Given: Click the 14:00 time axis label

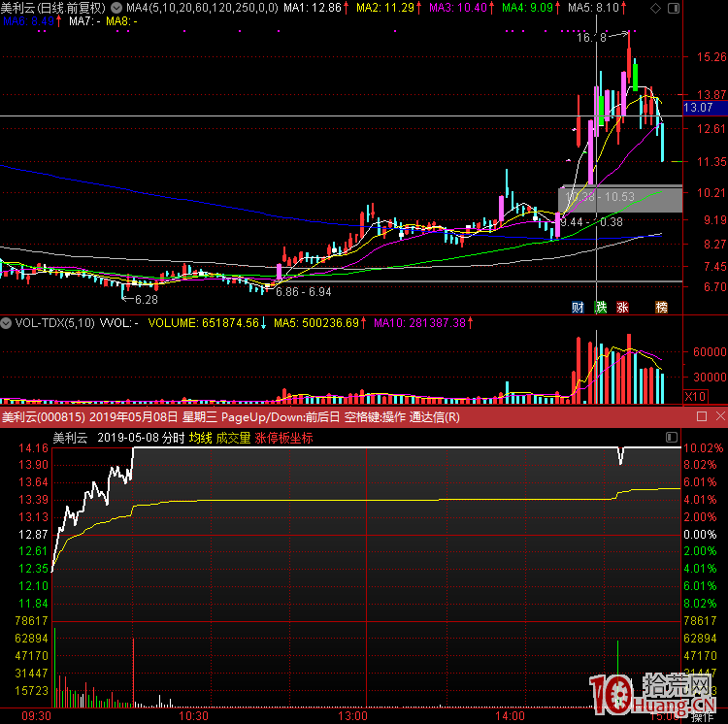Looking at the screenshot, I should [x=510, y=716].
